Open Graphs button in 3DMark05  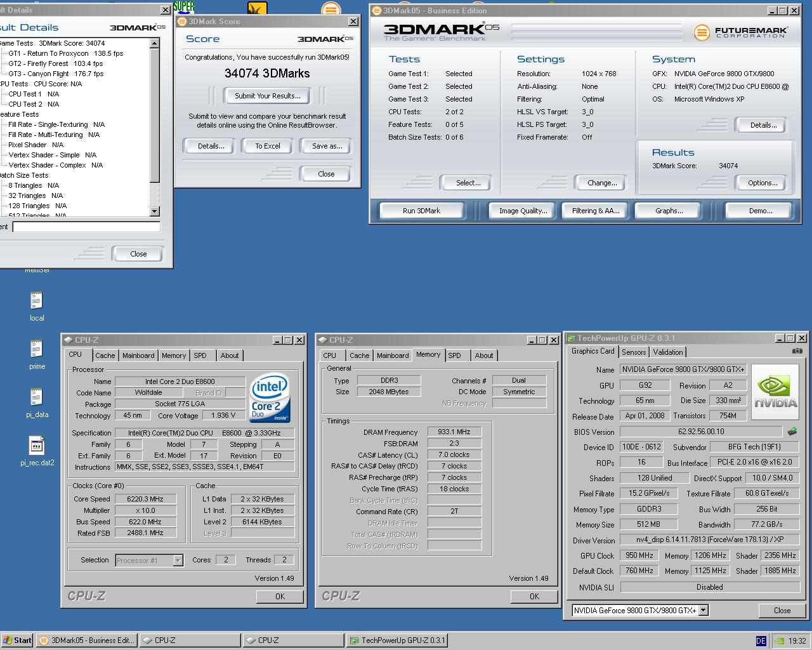coord(669,211)
